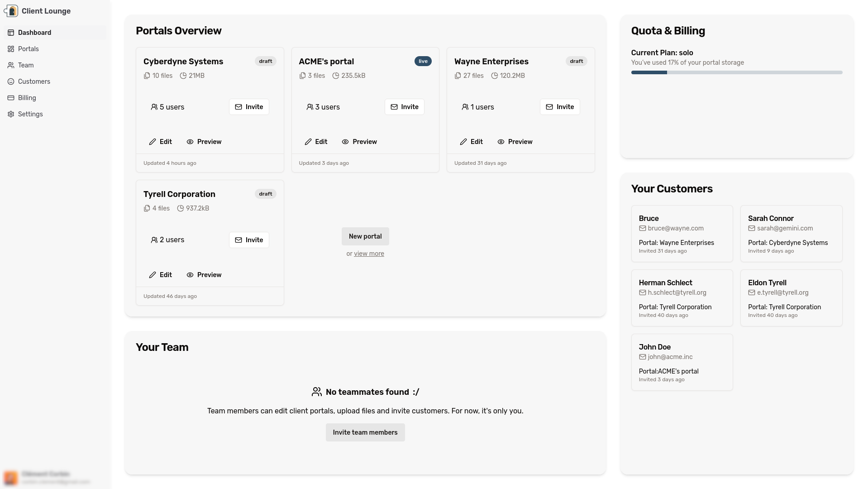Click the New portal button

365,236
